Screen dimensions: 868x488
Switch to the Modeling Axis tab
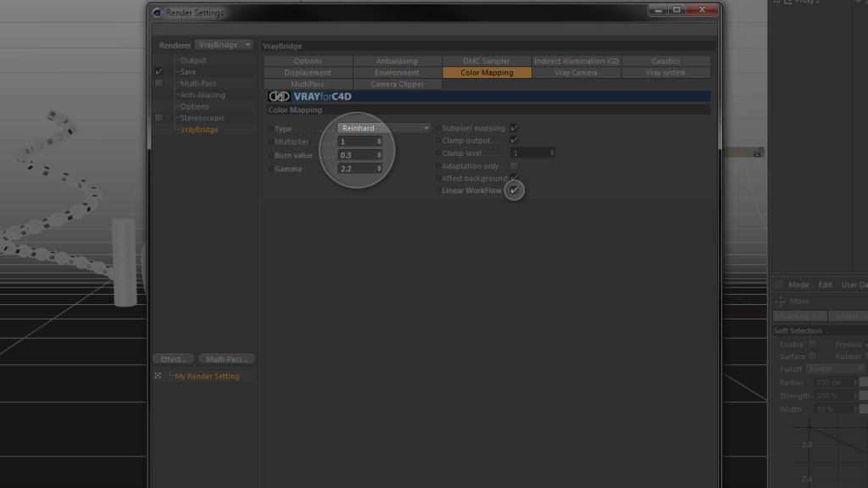[800, 316]
